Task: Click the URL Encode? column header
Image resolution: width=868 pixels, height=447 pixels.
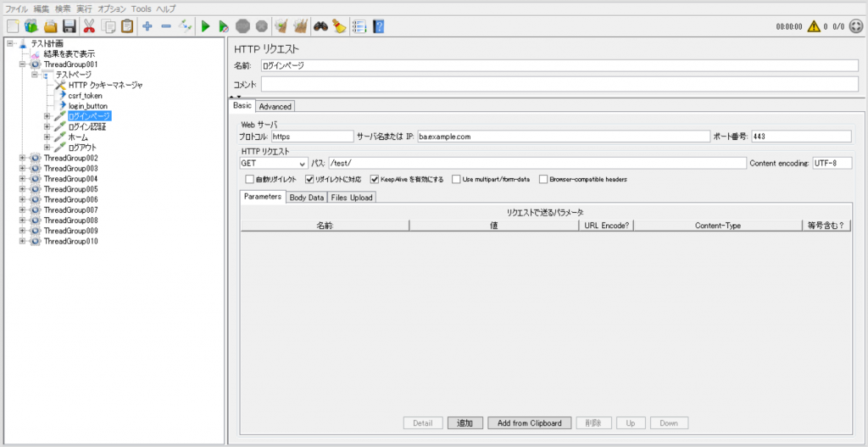Action: [606, 226]
